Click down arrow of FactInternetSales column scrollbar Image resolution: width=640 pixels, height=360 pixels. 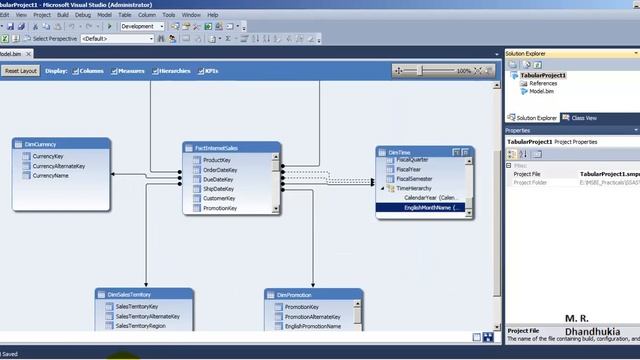[276, 209]
